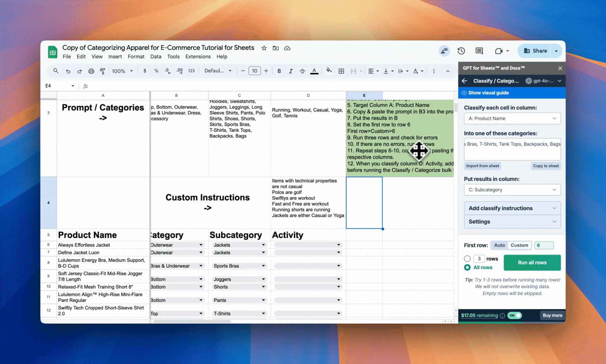Screen dimensions: 606x364
Task: Open the Insert menu
Action: pyautogui.click(x=115, y=57)
